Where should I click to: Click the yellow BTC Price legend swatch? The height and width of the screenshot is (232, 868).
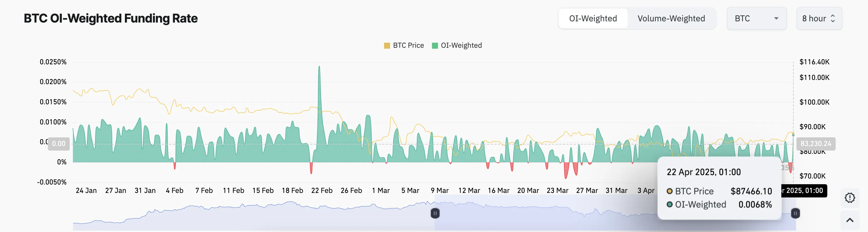[x=387, y=46]
